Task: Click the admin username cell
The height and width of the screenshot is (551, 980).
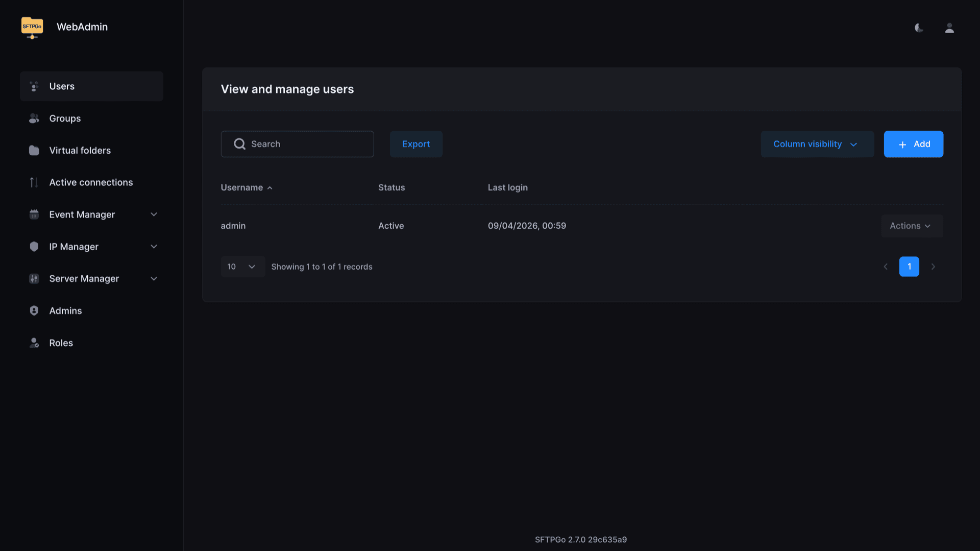Action: coord(233,226)
